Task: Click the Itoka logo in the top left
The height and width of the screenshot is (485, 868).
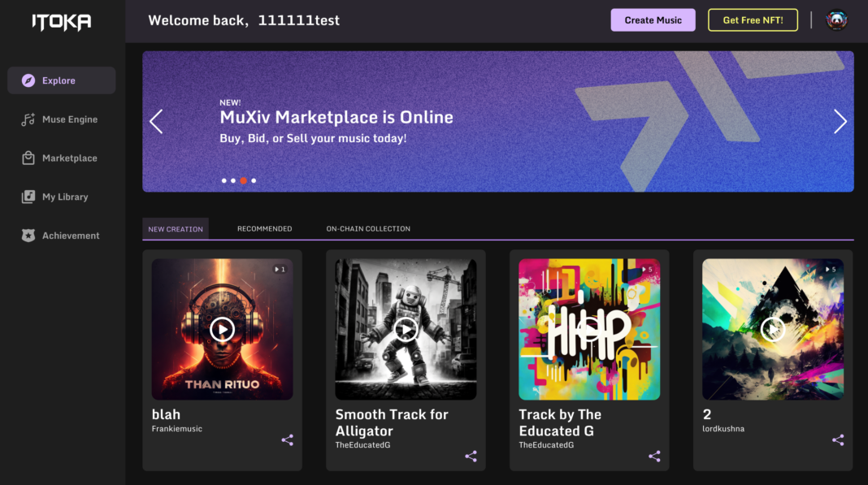Action: click(59, 22)
